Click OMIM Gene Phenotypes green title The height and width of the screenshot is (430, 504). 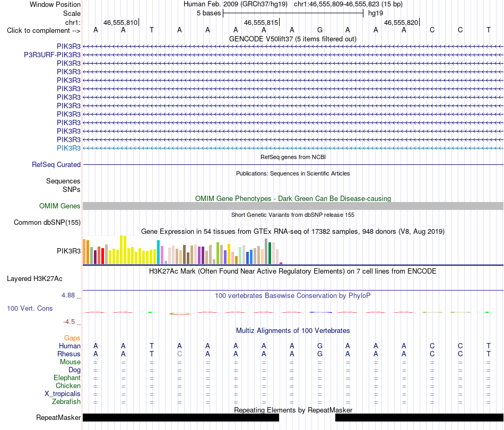pyautogui.click(x=293, y=198)
